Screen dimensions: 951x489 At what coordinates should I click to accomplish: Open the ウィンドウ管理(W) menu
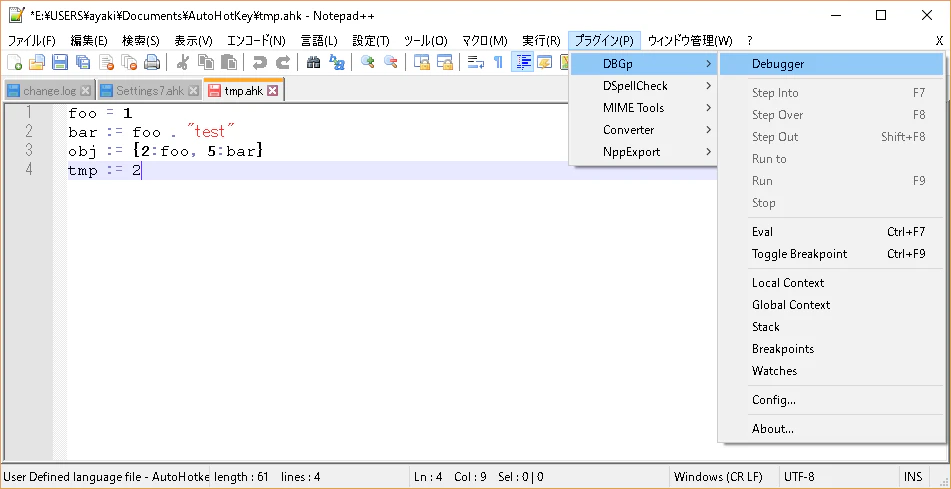pyautogui.click(x=690, y=41)
